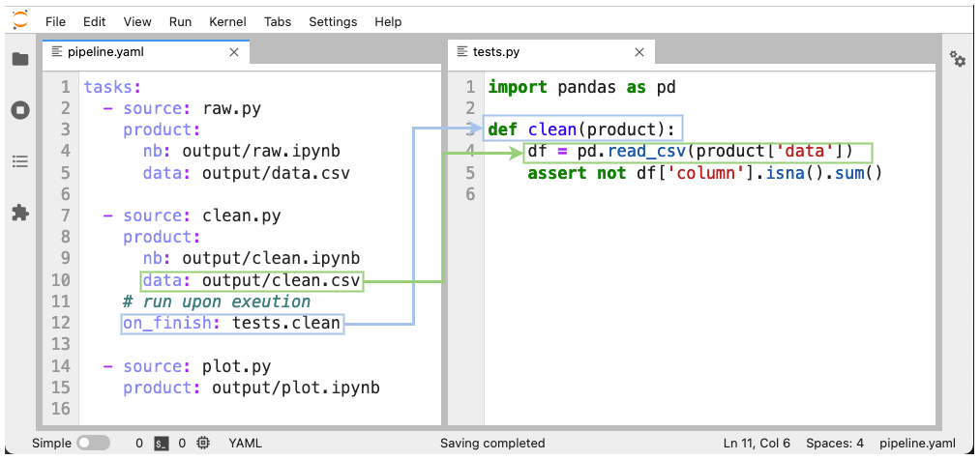Click 'def clean(product):' line in tests.py
This screenshot has height=460, width=980.
pos(581,129)
